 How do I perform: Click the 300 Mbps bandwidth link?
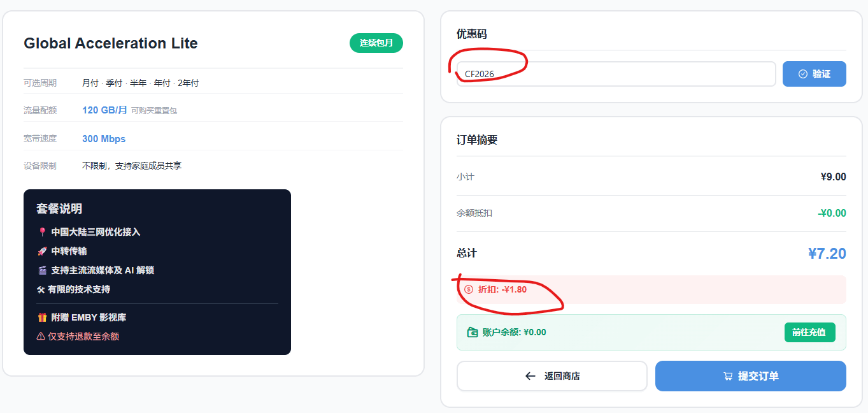[x=103, y=138]
